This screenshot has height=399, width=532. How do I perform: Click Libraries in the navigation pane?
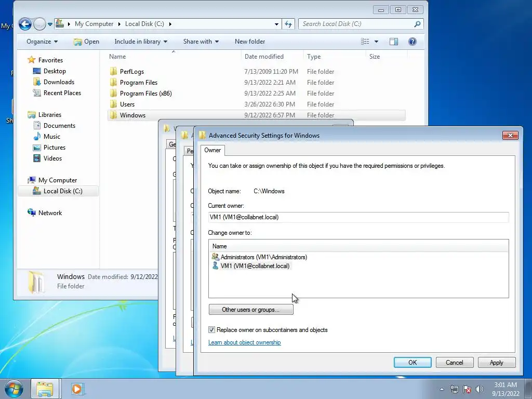(49, 115)
